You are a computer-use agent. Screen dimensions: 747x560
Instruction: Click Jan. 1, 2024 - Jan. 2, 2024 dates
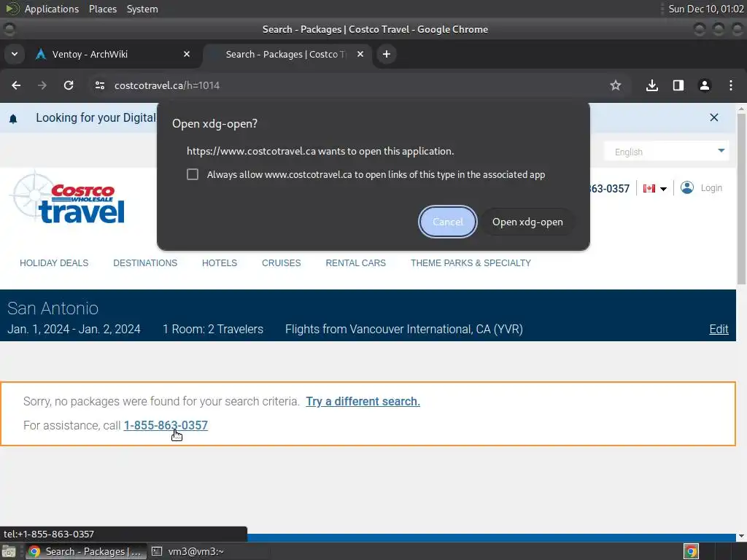[x=74, y=329]
